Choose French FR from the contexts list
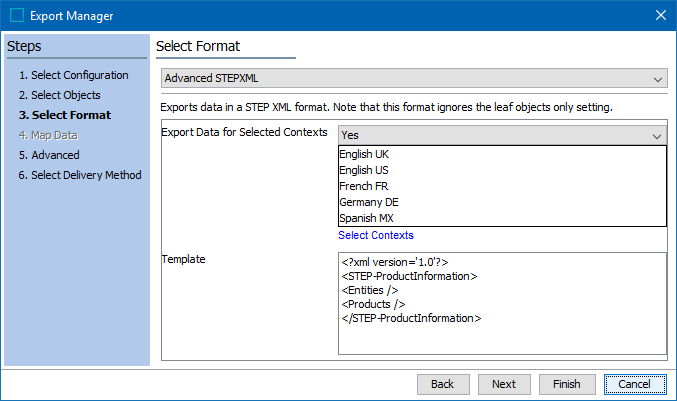Screen dimensions: 677x401 [x=366, y=186]
